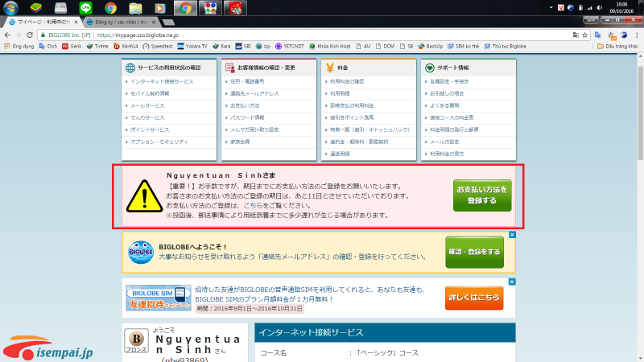Launch BlueStacks from the taskbar
Image resolution: width=644 pixels, height=362 pixels.
(x=36, y=8)
